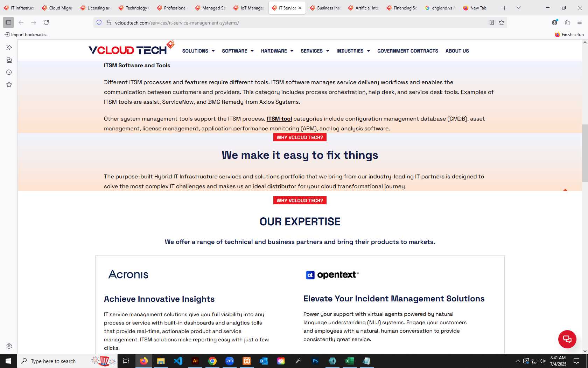Click the Windows search box
The width and height of the screenshot is (588, 368).
[x=67, y=361]
